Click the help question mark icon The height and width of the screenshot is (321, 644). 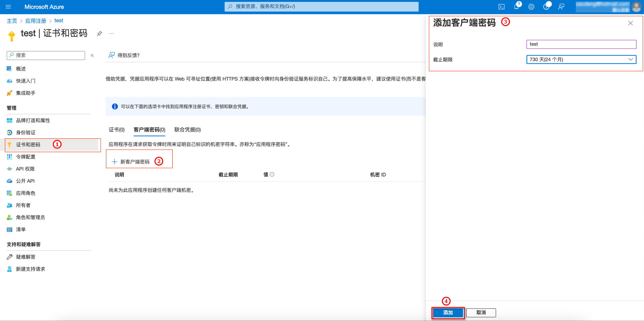[x=546, y=7]
